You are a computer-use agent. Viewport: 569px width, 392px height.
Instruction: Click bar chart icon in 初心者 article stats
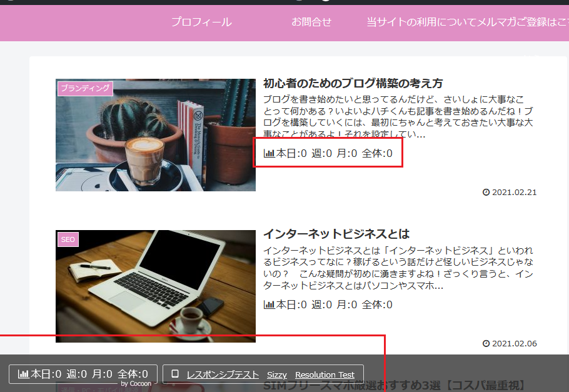point(269,154)
